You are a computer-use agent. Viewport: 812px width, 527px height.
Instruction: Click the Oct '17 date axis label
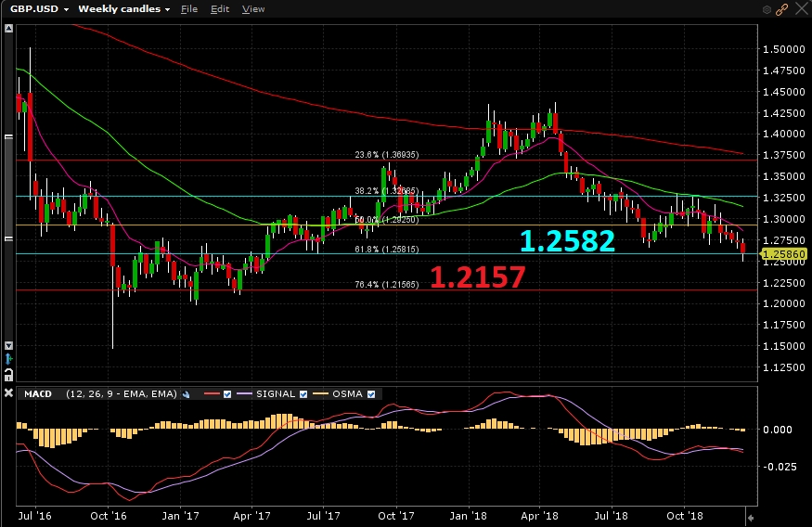[x=396, y=516]
